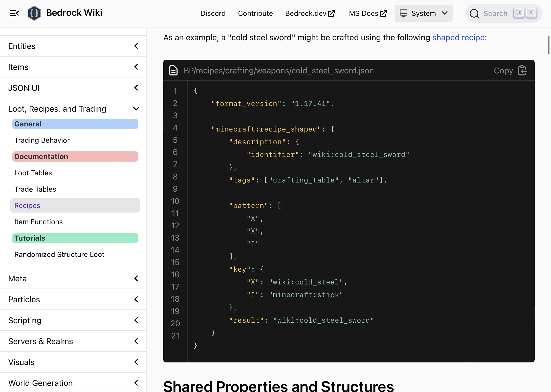Click the monitor icon in the System theme selector
Image resolution: width=551 pixels, height=392 pixels.
point(403,13)
